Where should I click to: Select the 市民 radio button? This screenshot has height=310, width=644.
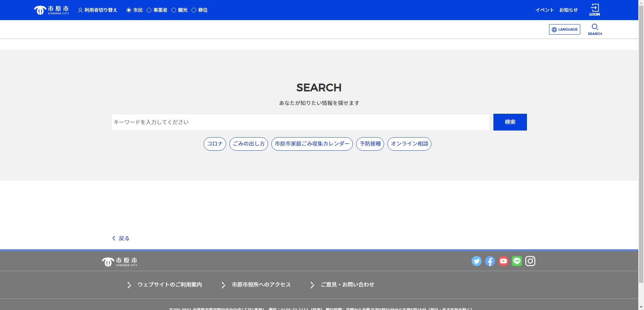pos(128,10)
